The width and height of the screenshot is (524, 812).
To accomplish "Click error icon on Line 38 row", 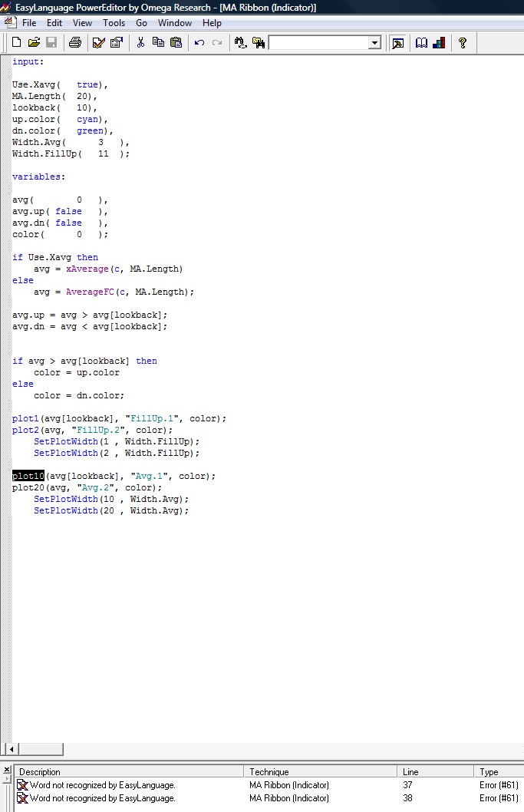I will coord(22,798).
